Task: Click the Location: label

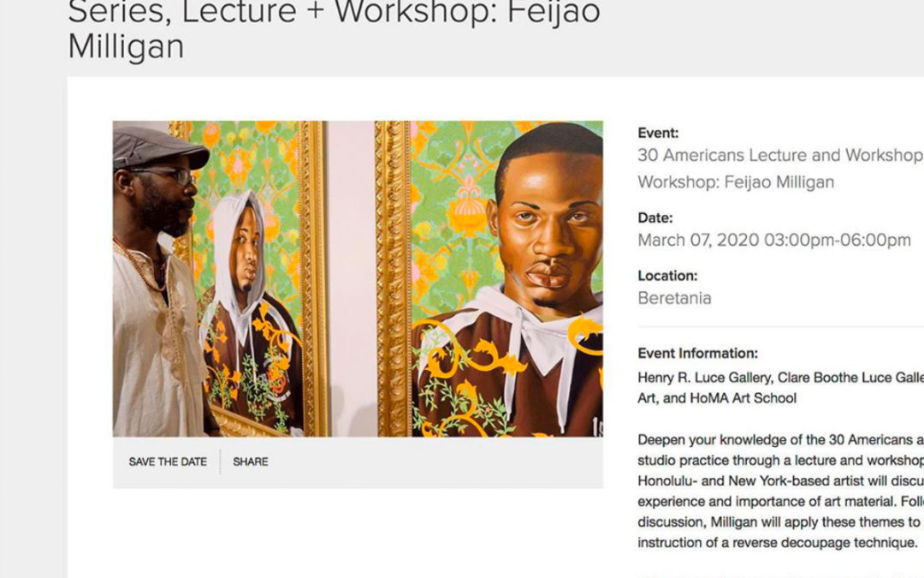Action: 667,276
